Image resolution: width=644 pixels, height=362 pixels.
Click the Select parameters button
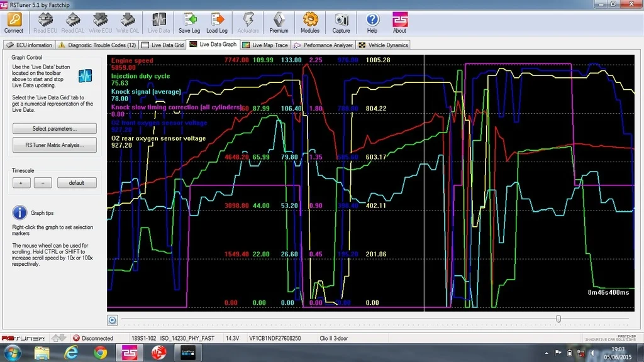tap(55, 128)
